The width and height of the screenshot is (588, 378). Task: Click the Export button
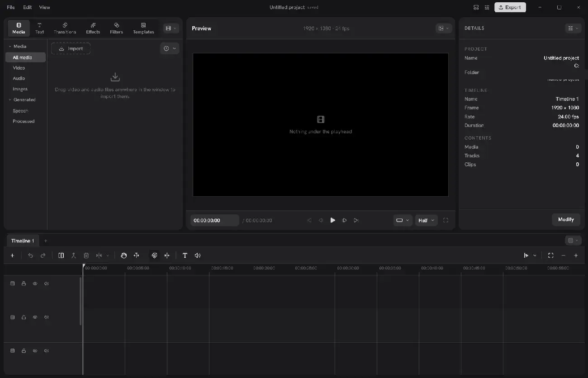click(x=510, y=7)
